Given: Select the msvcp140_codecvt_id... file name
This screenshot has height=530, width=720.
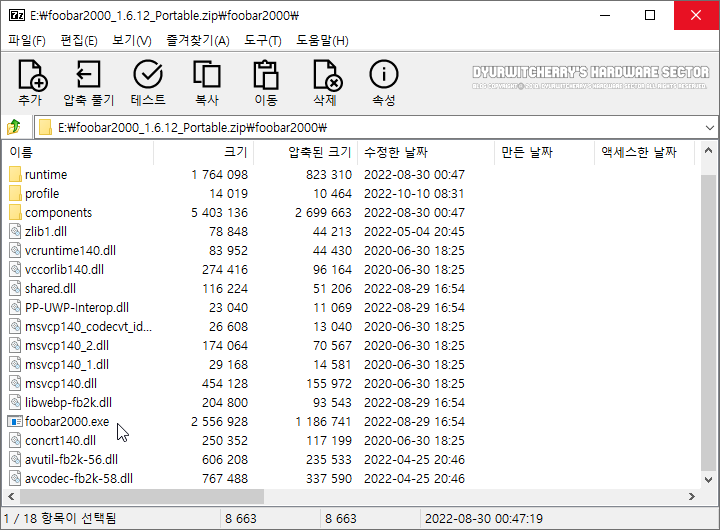Looking at the screenshot, I should tap(88, 327).
